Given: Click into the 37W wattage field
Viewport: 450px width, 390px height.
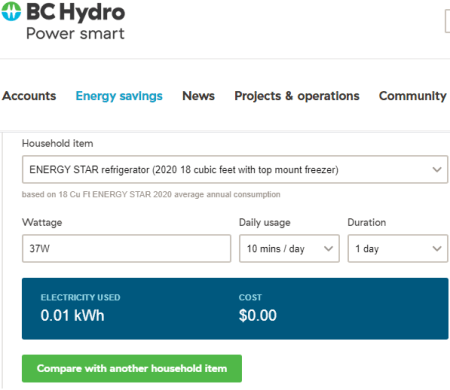Looking at the screenshot, I should tap(126, 249).
